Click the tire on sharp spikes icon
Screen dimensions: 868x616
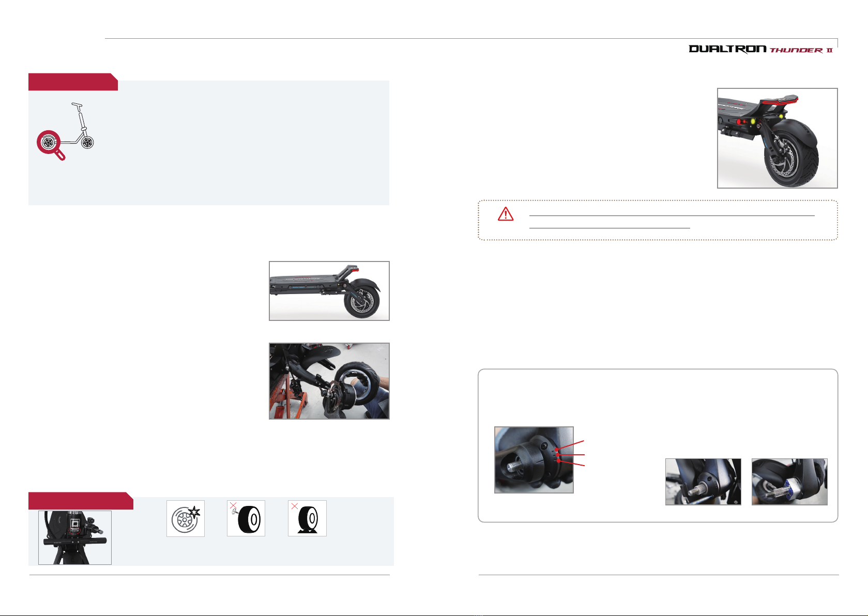click(x=307, y=518)
